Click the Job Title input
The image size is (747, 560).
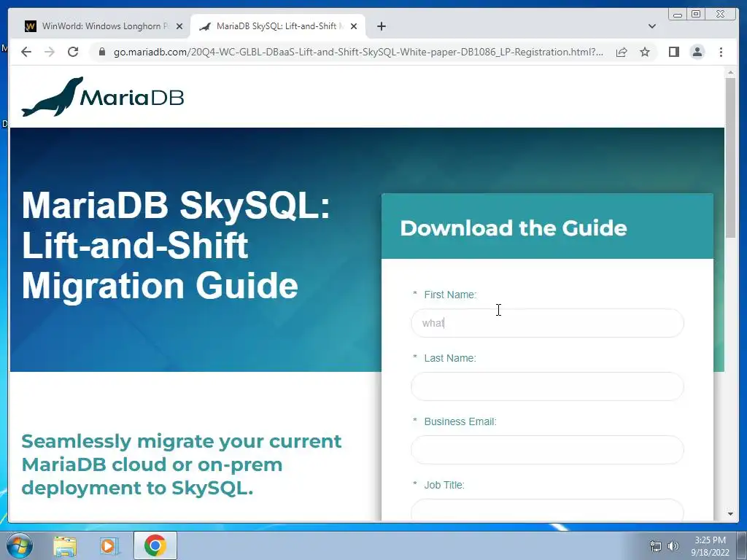[x=547, y=510]
